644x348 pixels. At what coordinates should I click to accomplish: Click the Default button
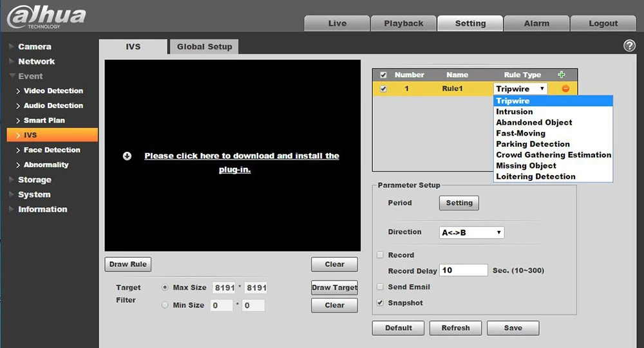(398, 328)
